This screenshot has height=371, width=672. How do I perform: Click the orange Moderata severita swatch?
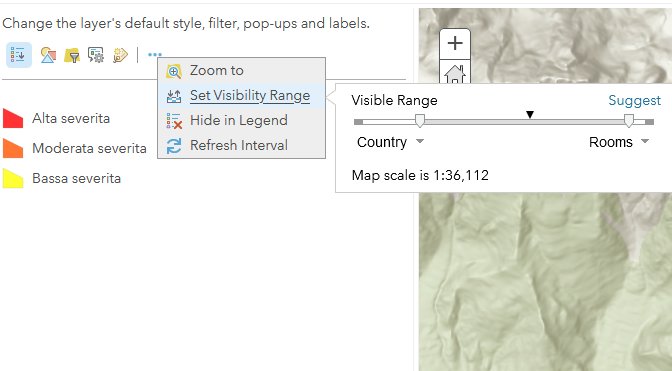pos(13,148)
